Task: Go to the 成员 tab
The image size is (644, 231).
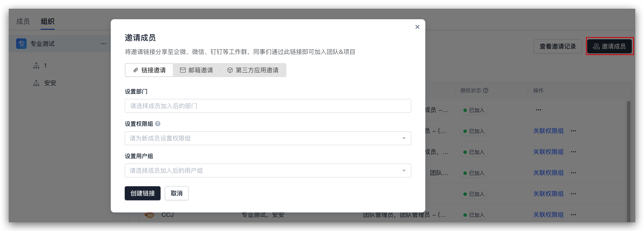Action: tap(23, 21)
